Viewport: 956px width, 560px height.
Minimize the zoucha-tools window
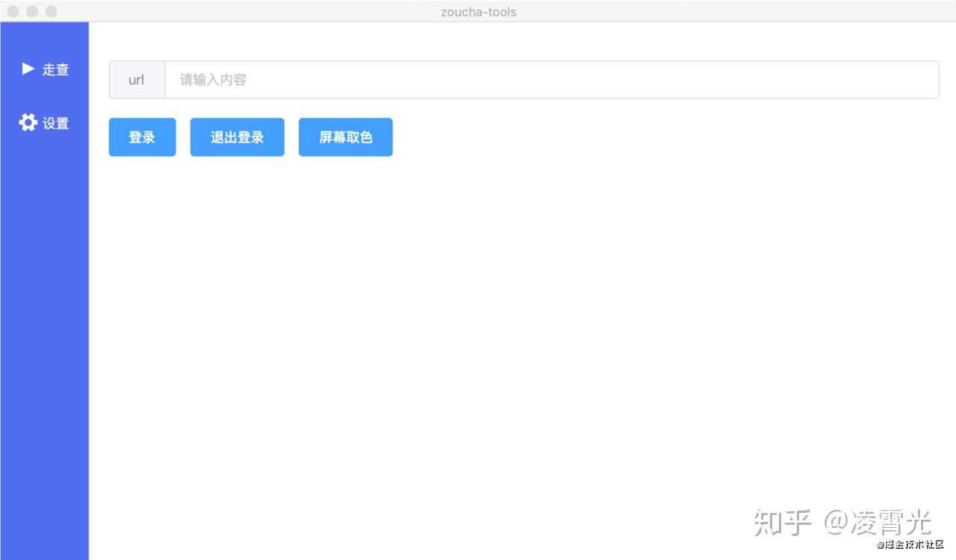(32, 11)
